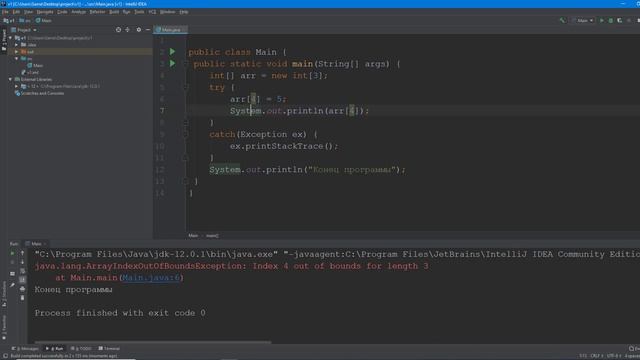This screenshot has height=360, width=640.
Task: Select the Main tab in Run panel
Action: [36, 244]
